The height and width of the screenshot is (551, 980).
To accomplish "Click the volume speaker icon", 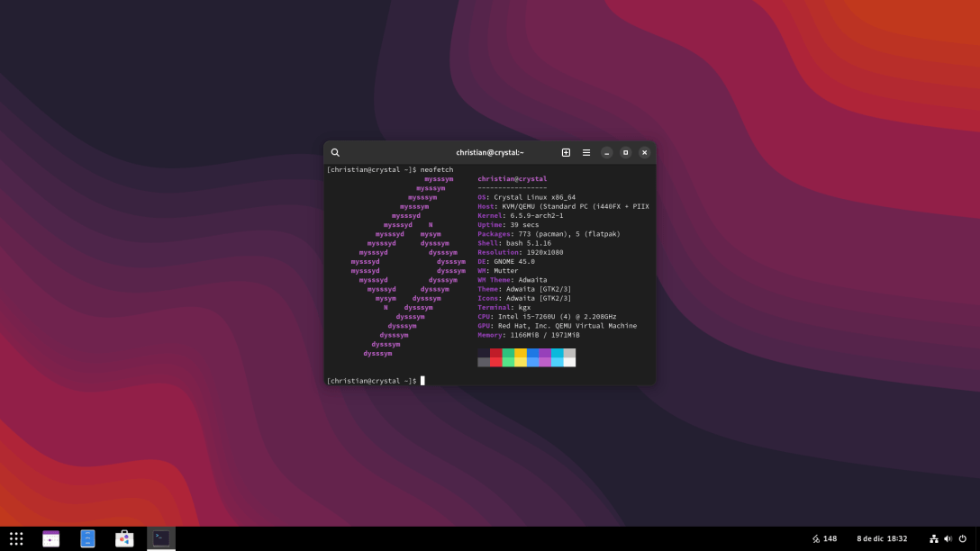I will (x=948, y=538).
